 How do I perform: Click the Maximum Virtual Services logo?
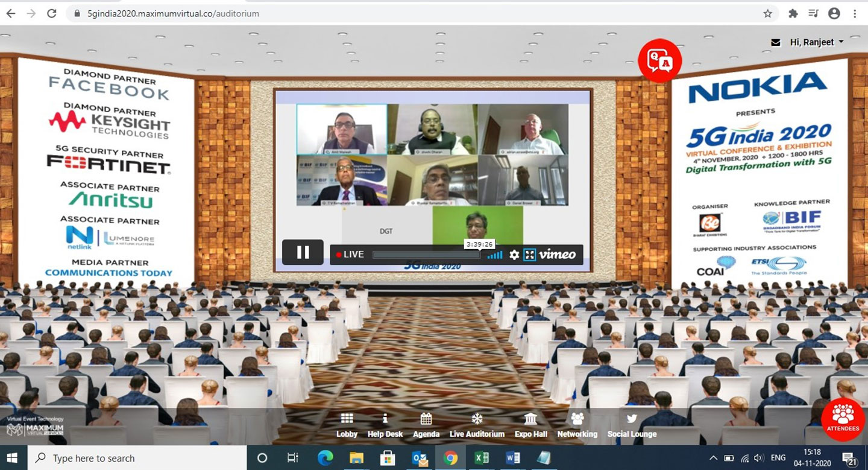(35, 429)
